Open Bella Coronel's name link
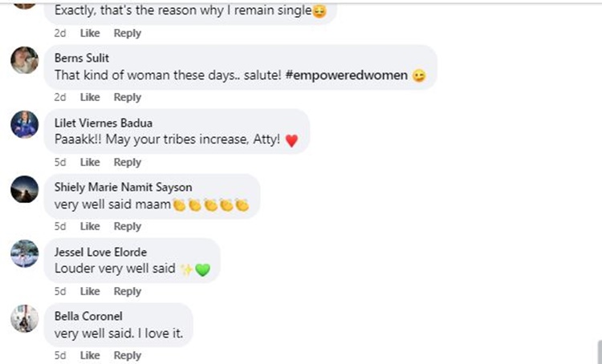602x364 pixels. 87,316
